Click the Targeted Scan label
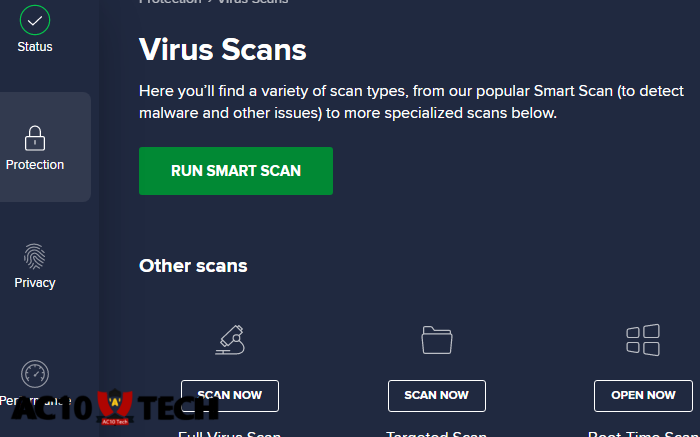Viewport: 700px width, 437px height. pos(437,434)
